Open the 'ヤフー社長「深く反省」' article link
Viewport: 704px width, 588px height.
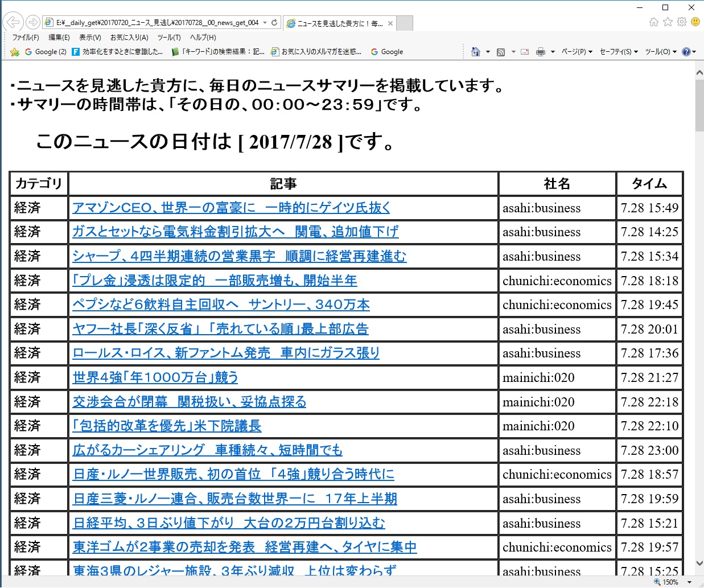click(x=221, y=329)
